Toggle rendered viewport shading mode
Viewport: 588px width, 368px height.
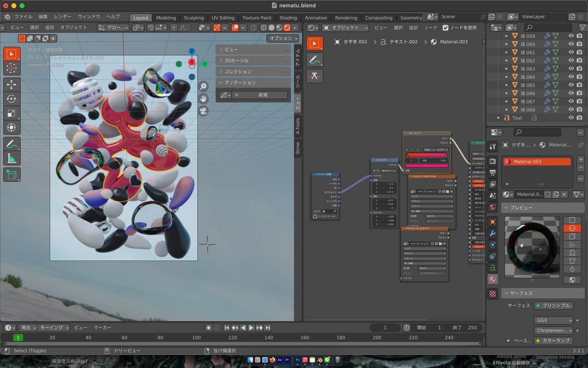(287, 27)
